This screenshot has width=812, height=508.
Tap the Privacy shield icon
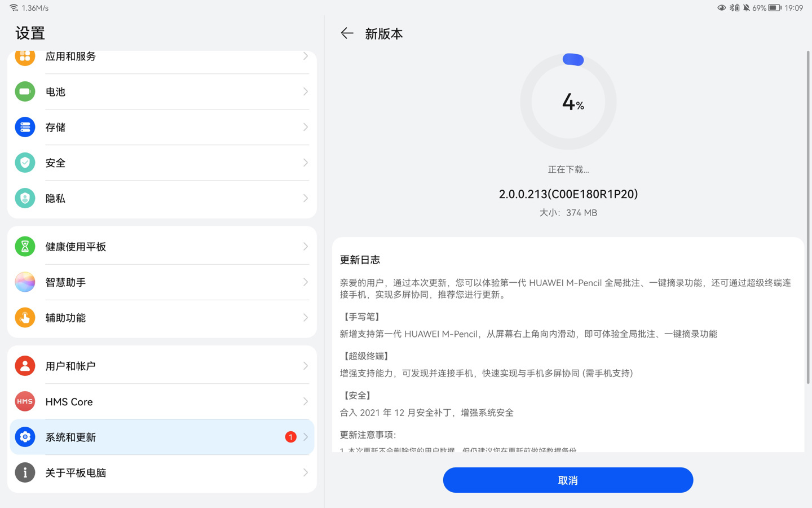coord(25,198)
